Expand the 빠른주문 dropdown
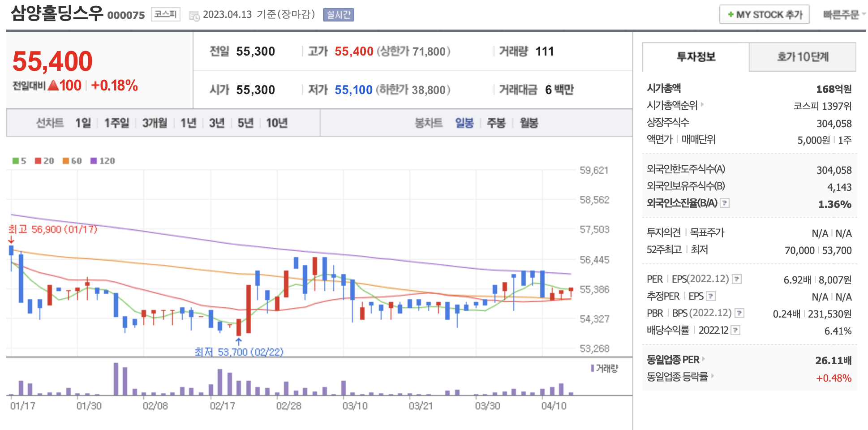This screenshot has width=868, height=430. 843,15
